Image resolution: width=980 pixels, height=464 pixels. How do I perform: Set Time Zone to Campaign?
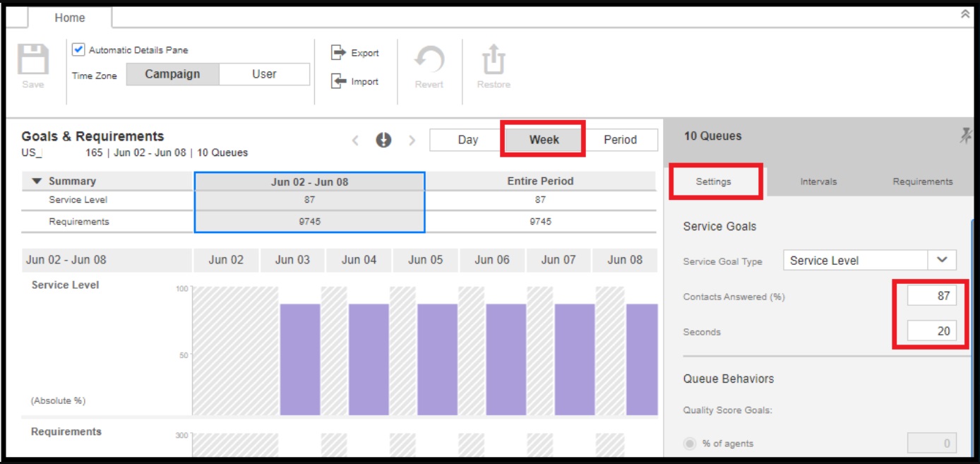(172, 74)
